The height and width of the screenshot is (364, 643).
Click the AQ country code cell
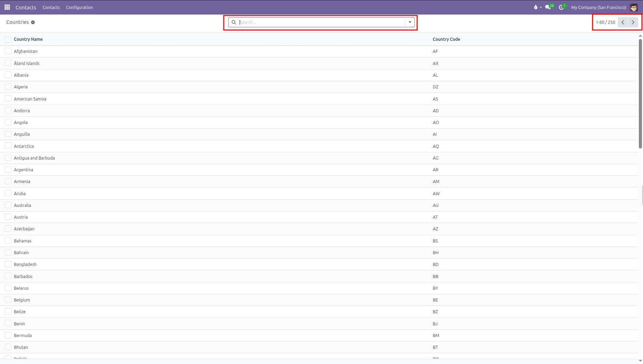436,146
